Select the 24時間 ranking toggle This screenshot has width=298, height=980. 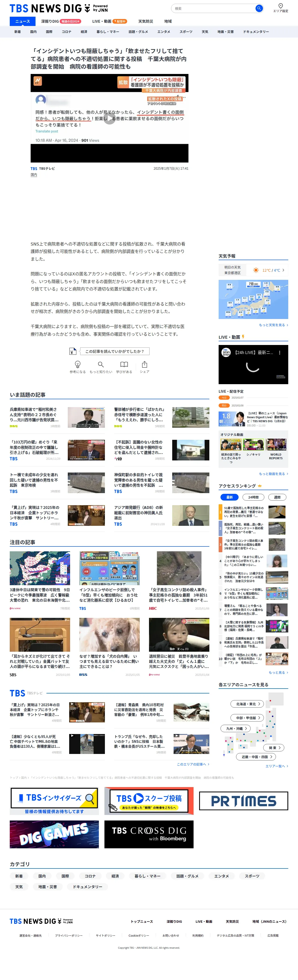253,497
